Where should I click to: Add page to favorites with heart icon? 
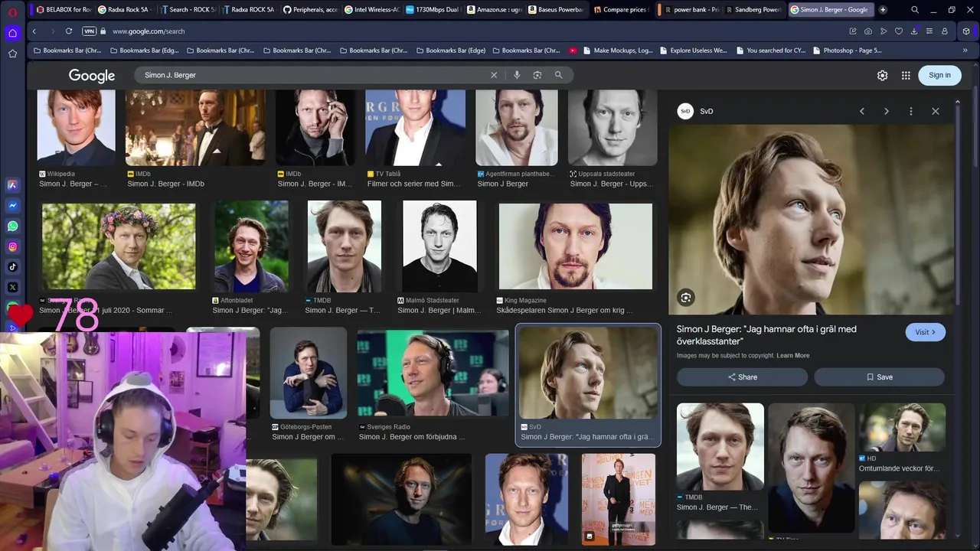(x=899, y=31)
